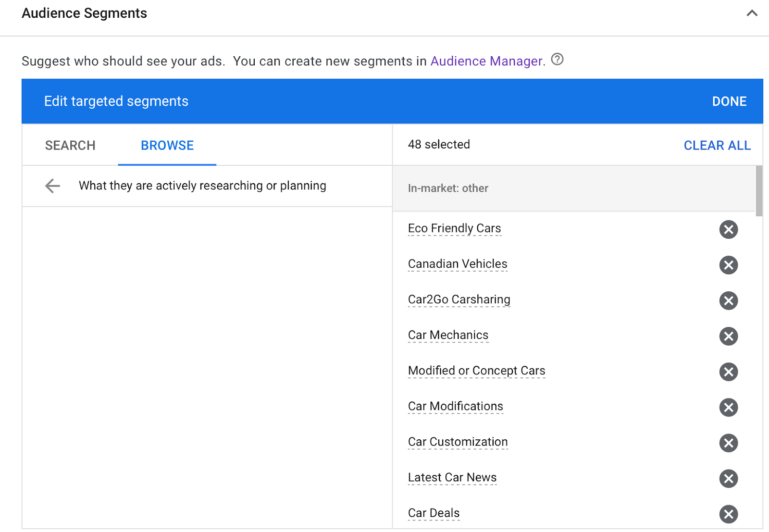This screenshot has height=532, width=769.
Task: Click the help question mark icon
Action: coord(557,60)
